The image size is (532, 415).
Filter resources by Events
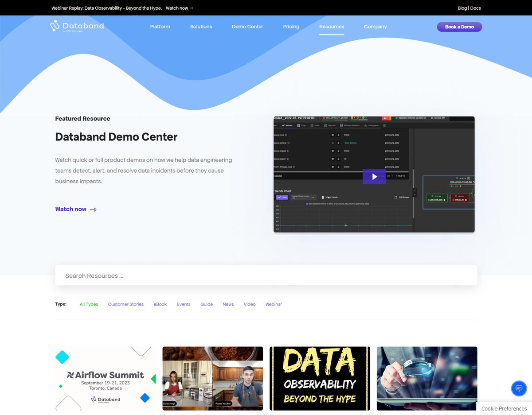coord(184,304)
